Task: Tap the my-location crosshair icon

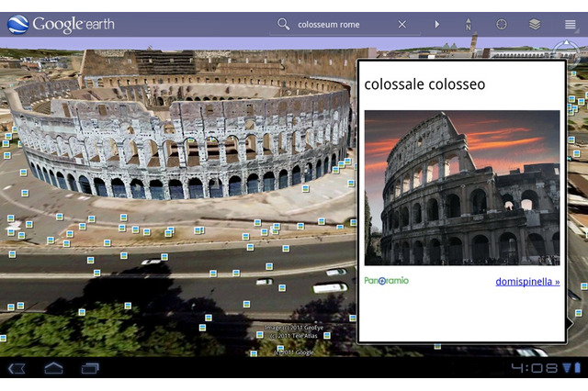Action: point(502,25)
